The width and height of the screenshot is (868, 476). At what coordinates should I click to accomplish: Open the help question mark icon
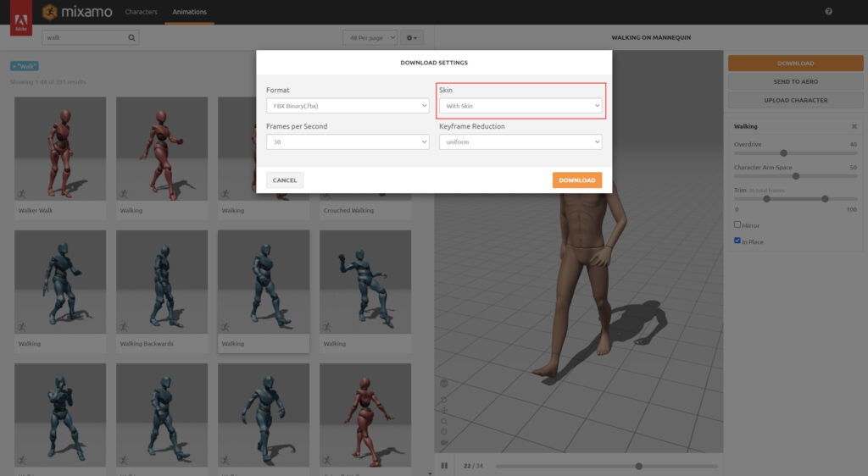[x=828, y=12]
